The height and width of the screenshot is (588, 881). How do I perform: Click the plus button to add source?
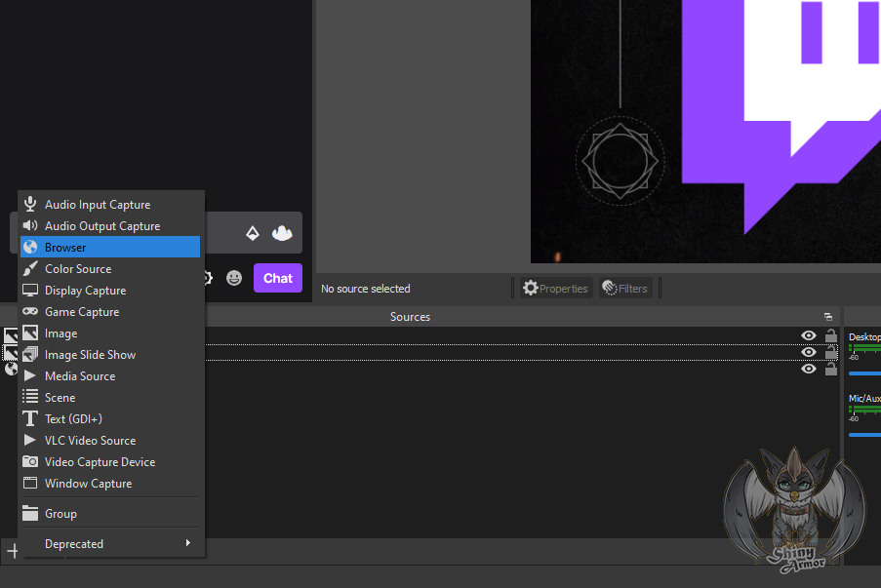13,551
